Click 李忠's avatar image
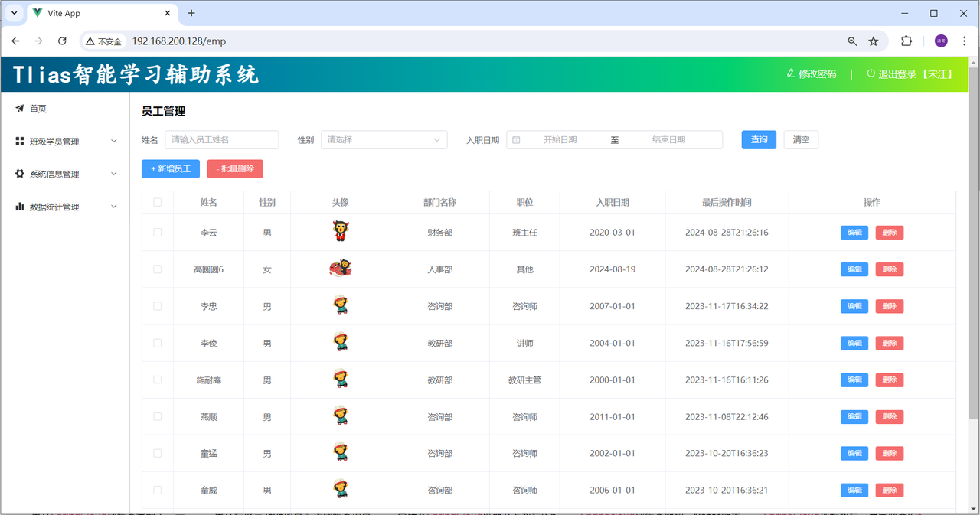980x515 pixels. pyautogui.click(x=340, y=305)
